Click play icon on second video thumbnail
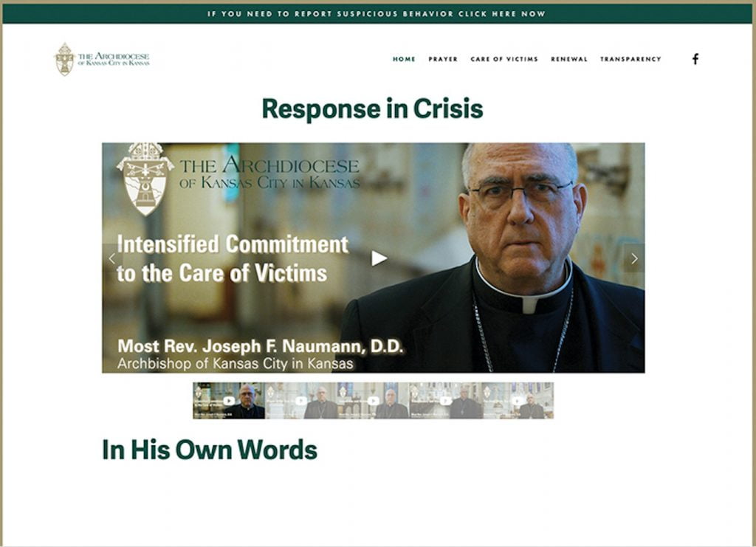 tap(301, 401)
